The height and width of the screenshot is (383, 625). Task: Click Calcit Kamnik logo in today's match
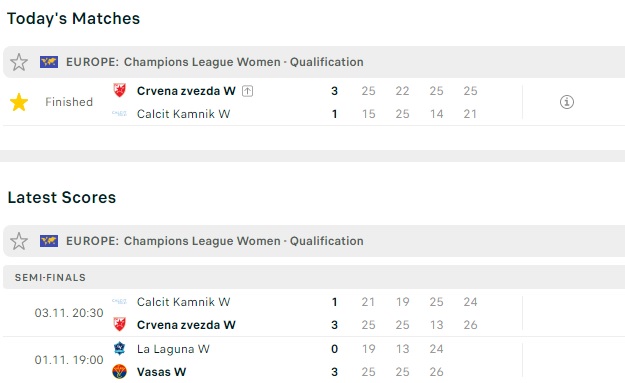(x=120, y=114)
